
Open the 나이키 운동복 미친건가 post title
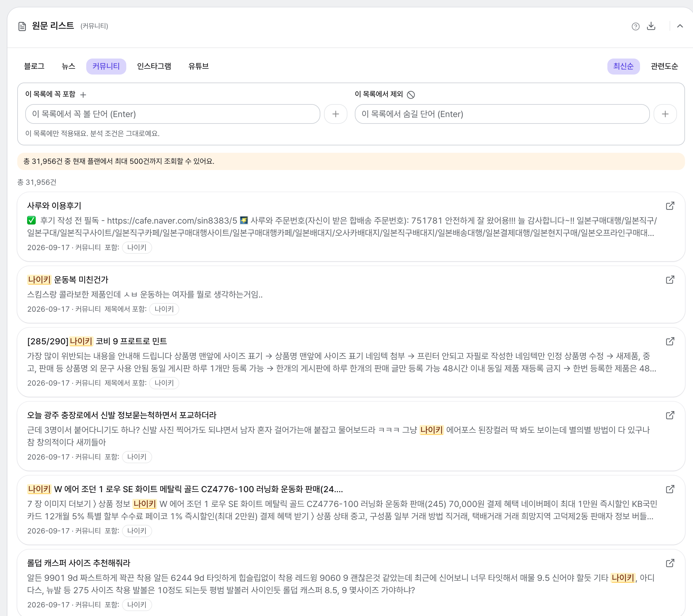[68, 280]
